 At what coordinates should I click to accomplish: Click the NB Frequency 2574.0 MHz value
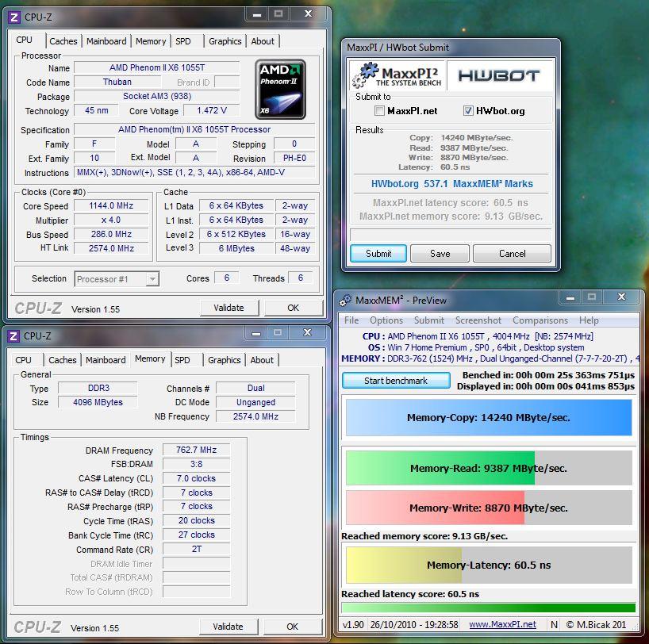click(255, 416)
